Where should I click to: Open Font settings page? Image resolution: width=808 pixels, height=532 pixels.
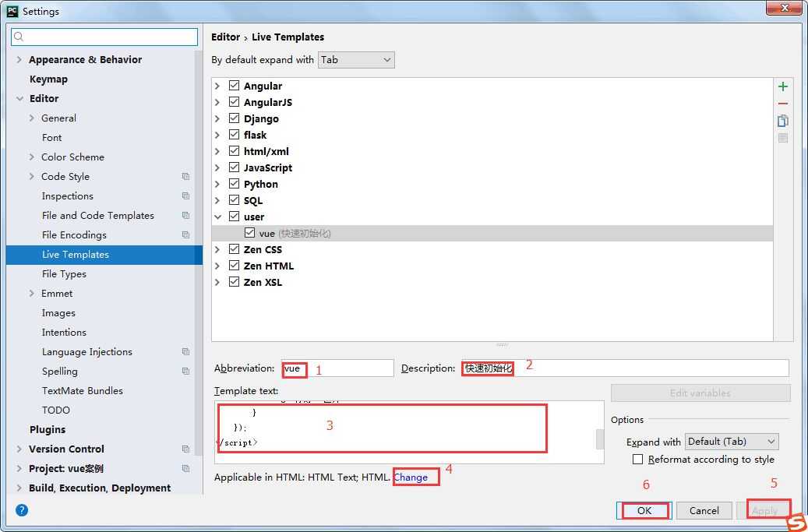(x=51, y=138)
